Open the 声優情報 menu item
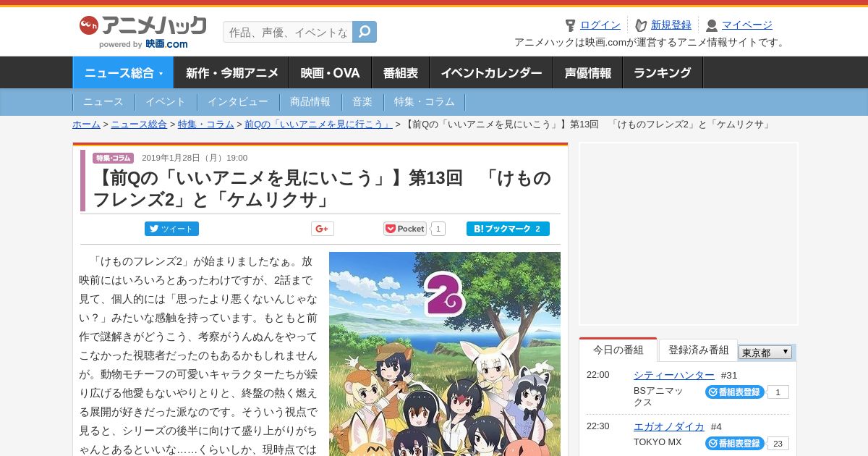This screenshot has width=868, height=456. (x=588, y=72)
